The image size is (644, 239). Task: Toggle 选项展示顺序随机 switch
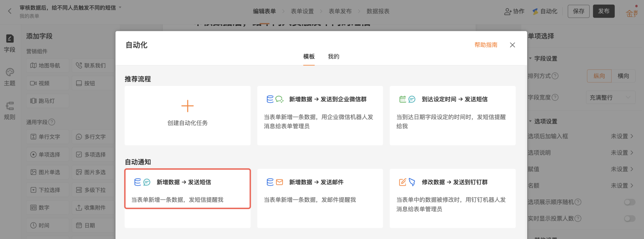pos(630,202)
